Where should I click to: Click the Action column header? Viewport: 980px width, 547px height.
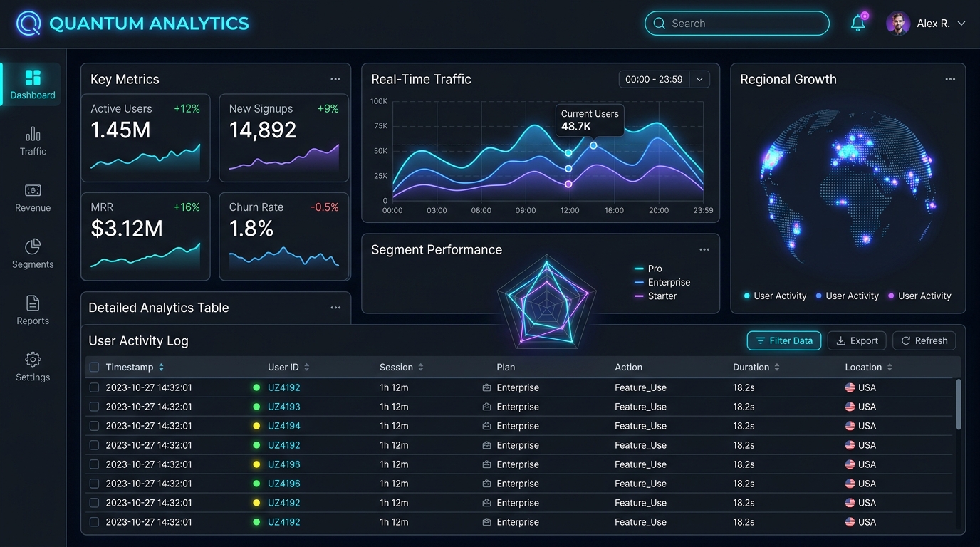628,368
